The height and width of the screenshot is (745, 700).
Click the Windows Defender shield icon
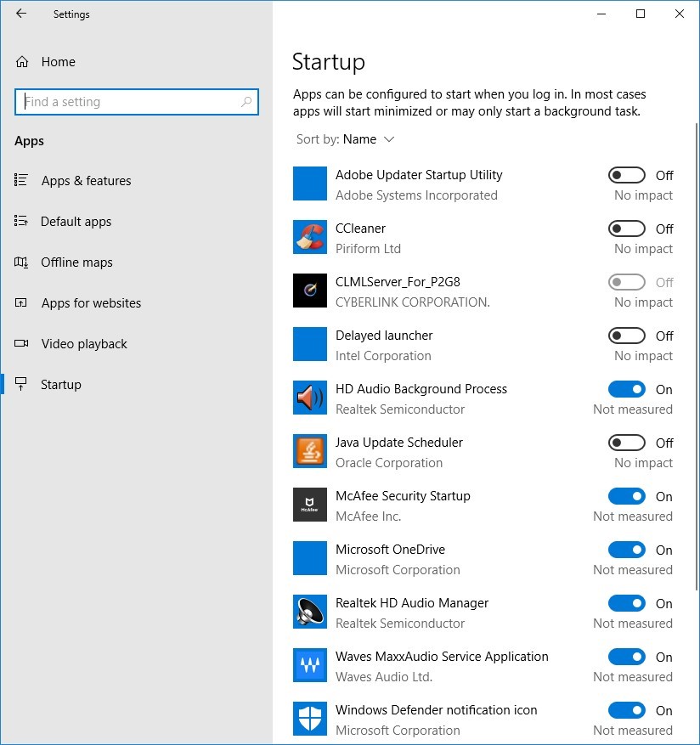point(310,719)
